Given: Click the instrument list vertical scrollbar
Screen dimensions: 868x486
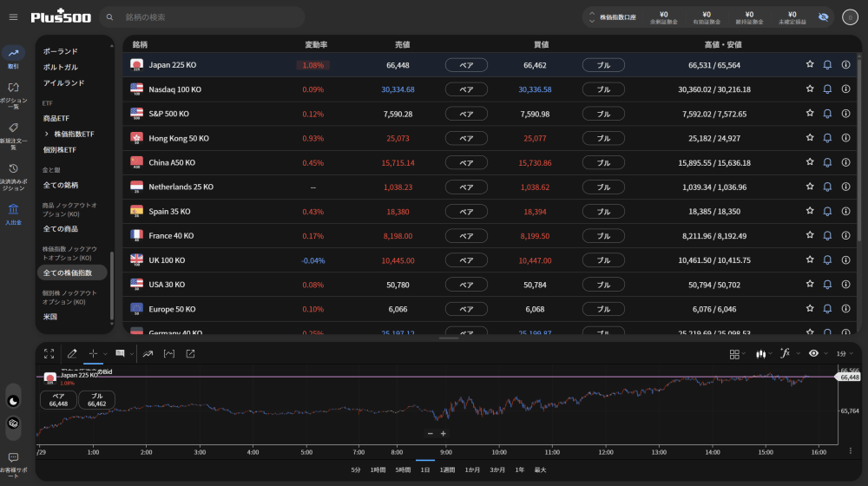Looking at the screenshot, I should pos(859,149).
